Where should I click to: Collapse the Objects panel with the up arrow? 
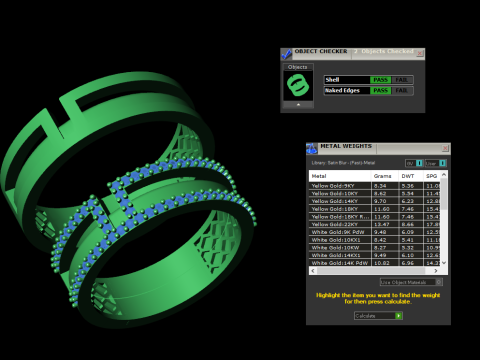coord(298,105)
